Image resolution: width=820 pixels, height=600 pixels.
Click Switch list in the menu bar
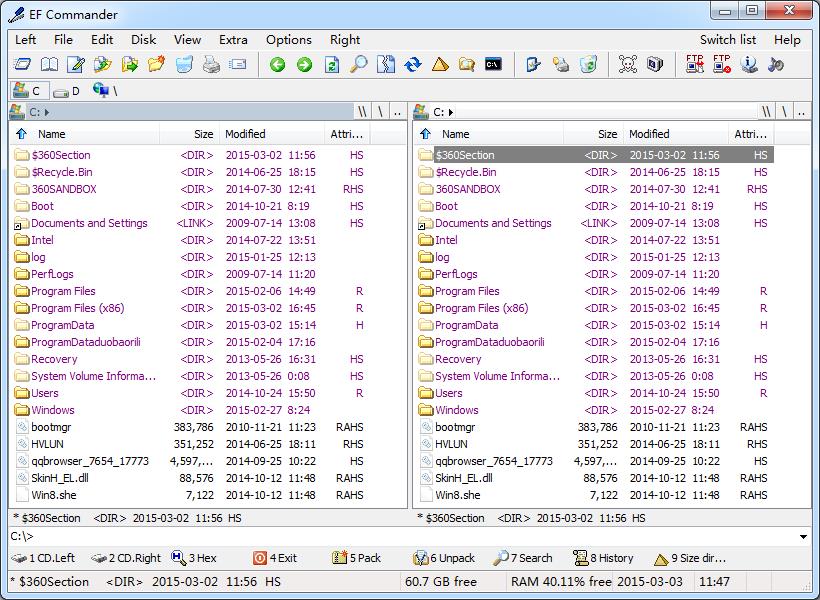(x=727, y=40)
